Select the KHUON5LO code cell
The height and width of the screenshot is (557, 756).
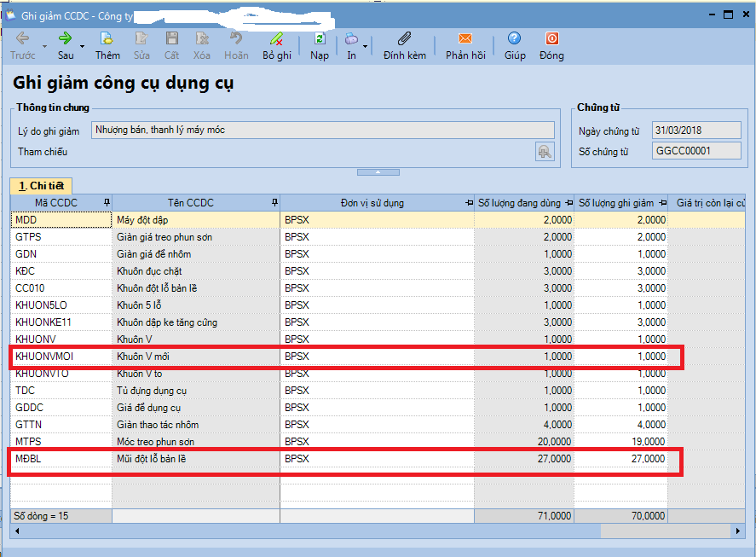click(x=61, y=305)
